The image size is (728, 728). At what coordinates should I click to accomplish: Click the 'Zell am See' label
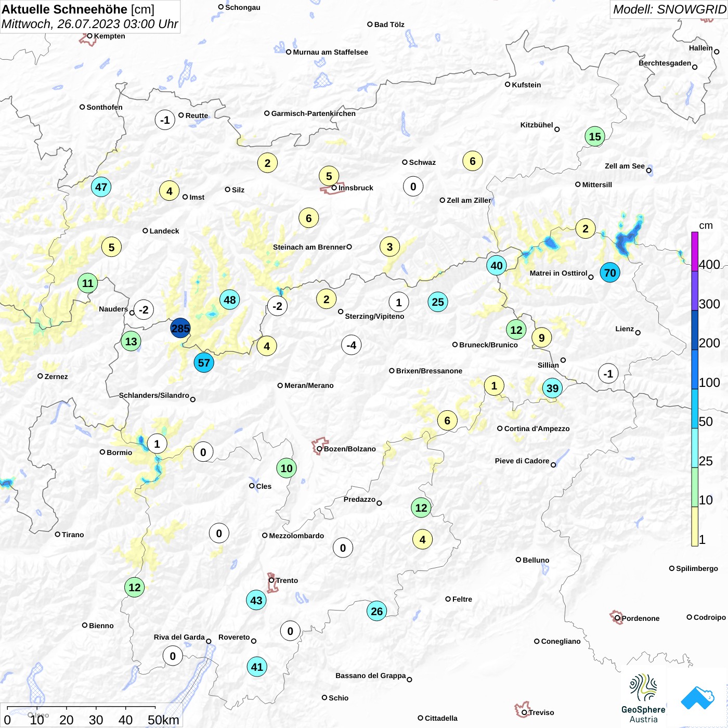pyautogui.click(x=625, y=166)
